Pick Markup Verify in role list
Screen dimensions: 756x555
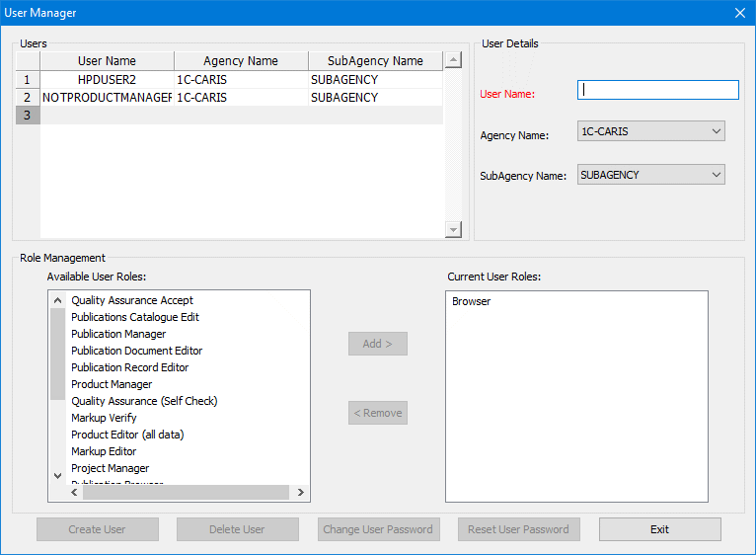click(104, 418)
